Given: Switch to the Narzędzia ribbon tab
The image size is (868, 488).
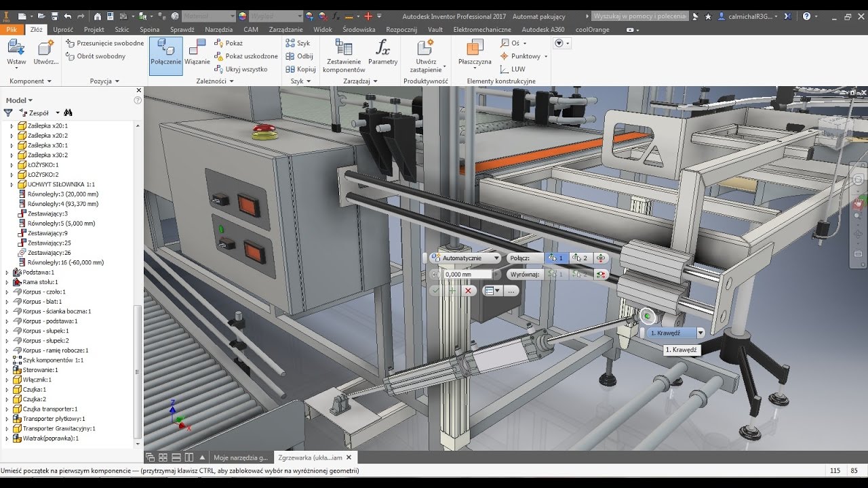Looking at the screenshot, I should click(x=218, y=29).
